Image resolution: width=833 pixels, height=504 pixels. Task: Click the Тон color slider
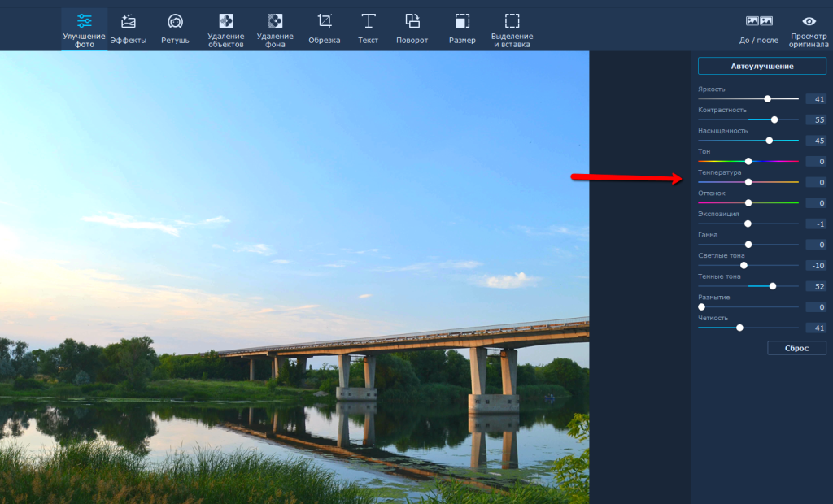pyautogui.click(x=748, y=161)
